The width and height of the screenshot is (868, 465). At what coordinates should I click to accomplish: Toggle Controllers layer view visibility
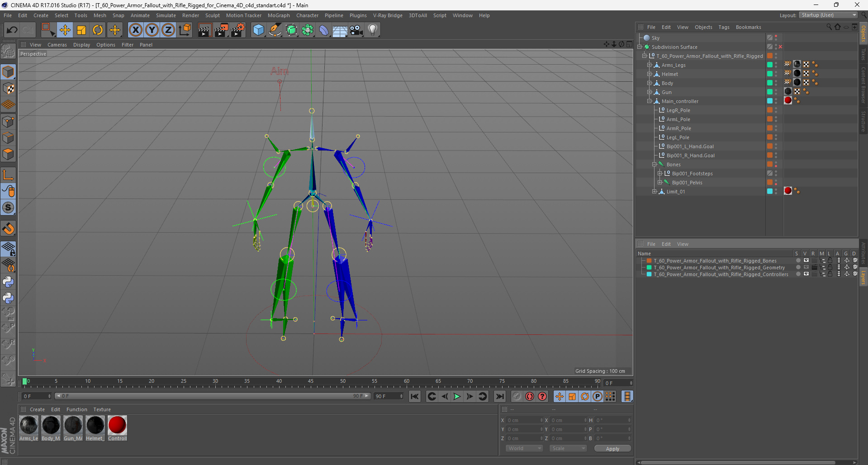[x=806, y=274]
